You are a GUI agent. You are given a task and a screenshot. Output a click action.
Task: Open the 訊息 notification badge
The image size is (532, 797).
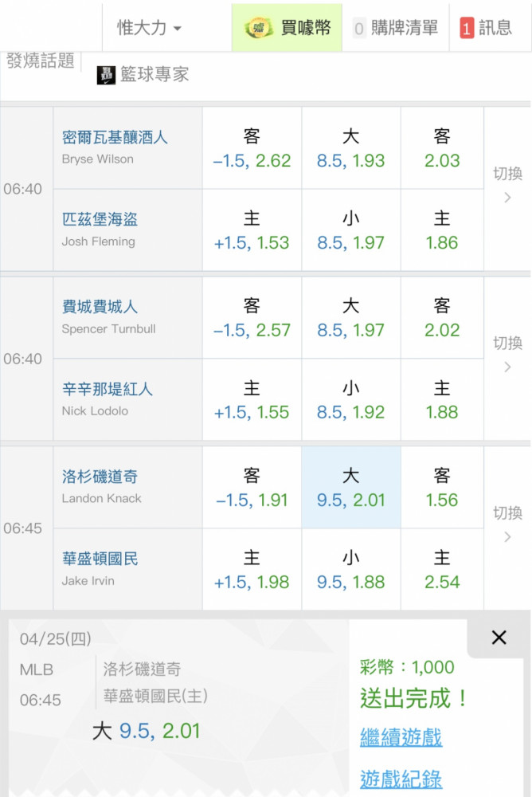pos(467,28)
